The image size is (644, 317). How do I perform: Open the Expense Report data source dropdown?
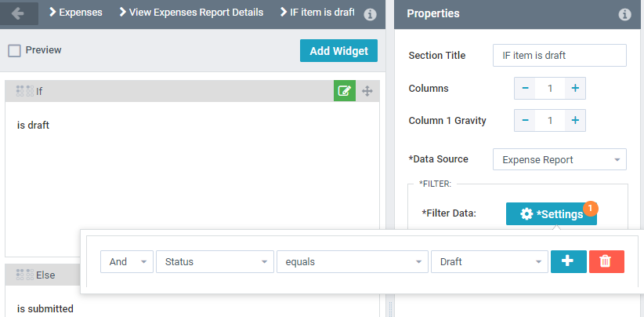click(x=559, y=159)
